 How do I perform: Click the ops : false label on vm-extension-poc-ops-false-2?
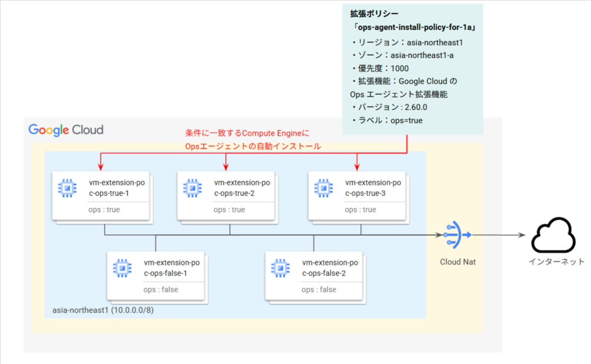pyautogui.click(x=318, y=289)
